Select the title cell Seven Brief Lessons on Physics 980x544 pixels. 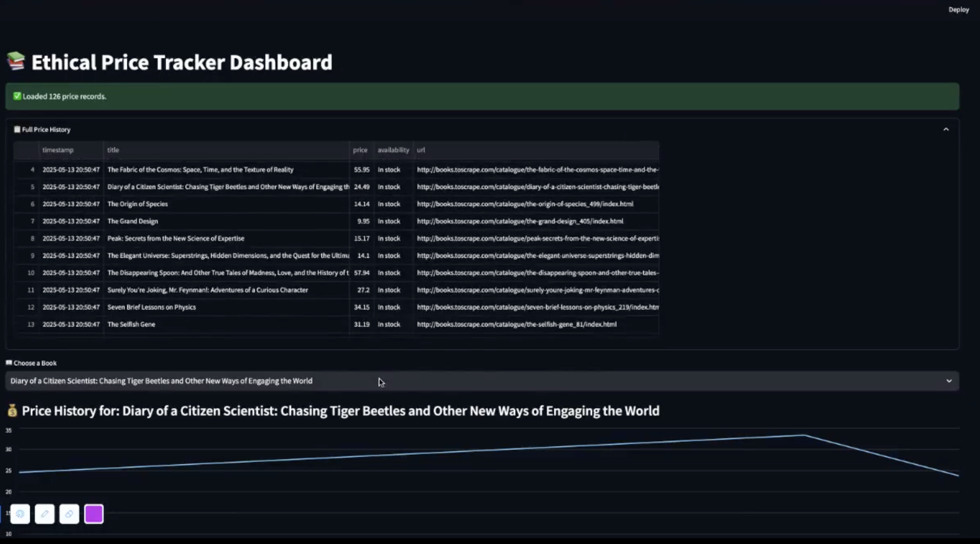click(226, 307)
